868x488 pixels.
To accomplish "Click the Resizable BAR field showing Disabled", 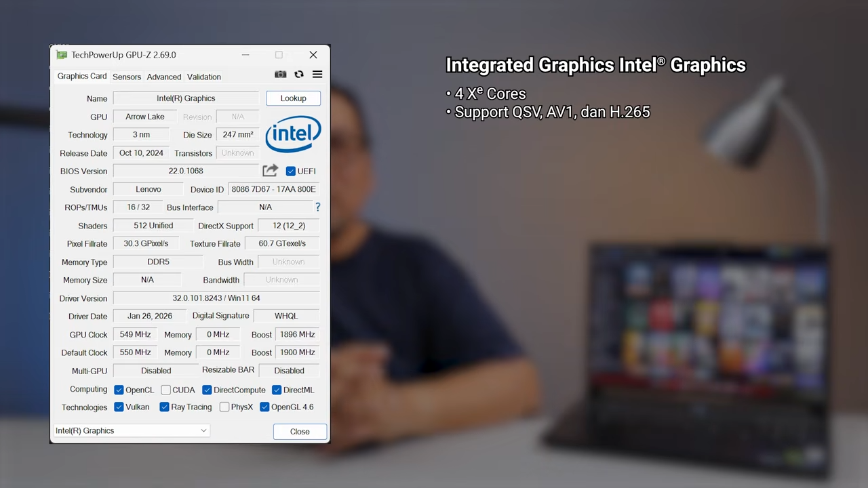I will pos(289,371).
